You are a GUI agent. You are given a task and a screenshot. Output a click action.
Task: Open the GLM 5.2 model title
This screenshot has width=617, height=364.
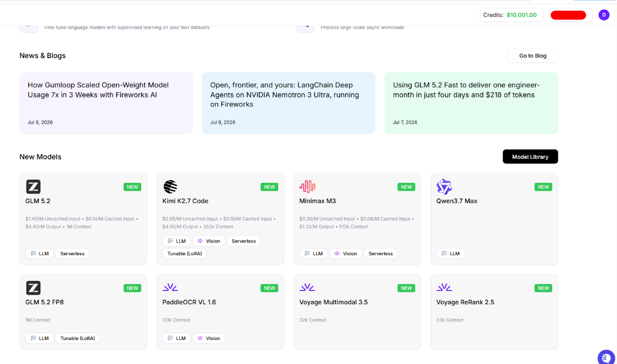click(x=38, y=201)
